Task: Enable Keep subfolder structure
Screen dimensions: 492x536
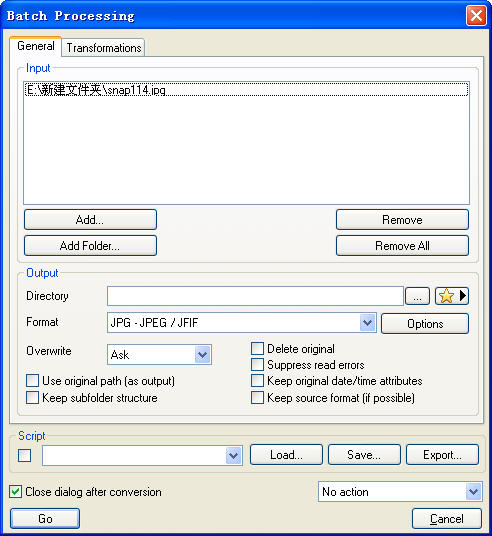Action: coord(32,398)
